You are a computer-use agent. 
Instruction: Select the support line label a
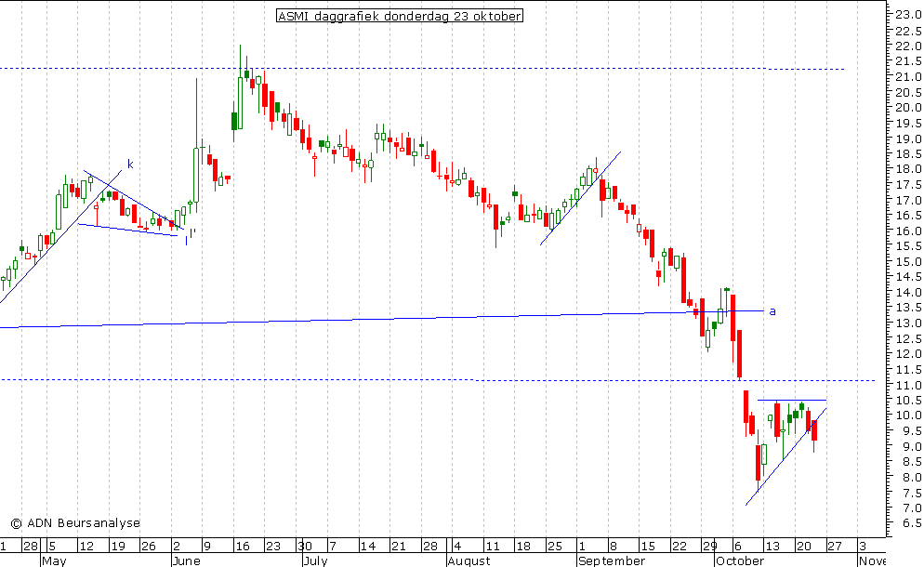(x=772, y=311)
